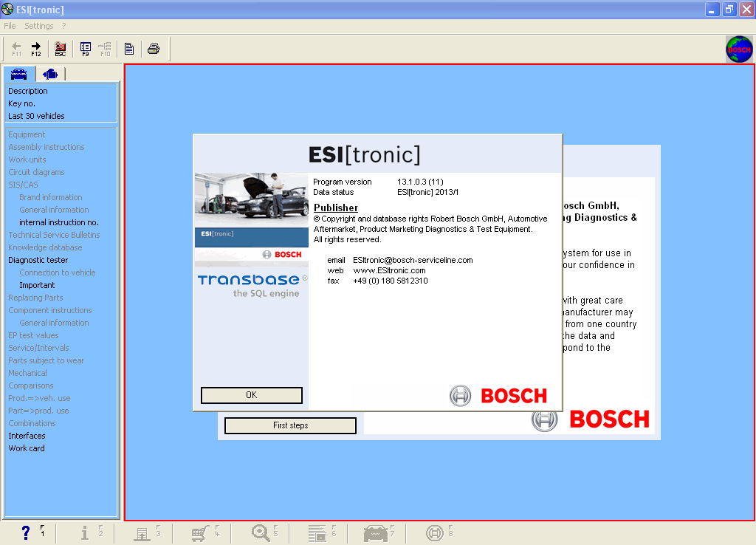The width and height of the screenshot is (756, 545).
Task: Open the Settings menu
Action: (x=39, y=26)
